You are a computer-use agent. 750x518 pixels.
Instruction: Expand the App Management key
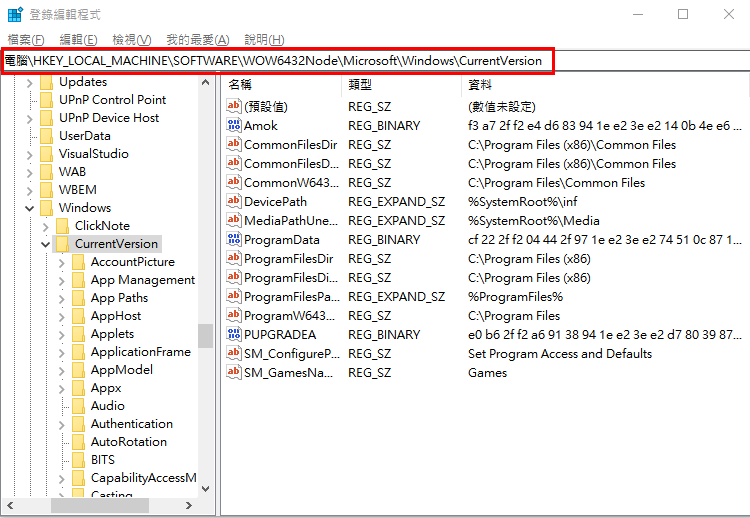tap(61, 280)
